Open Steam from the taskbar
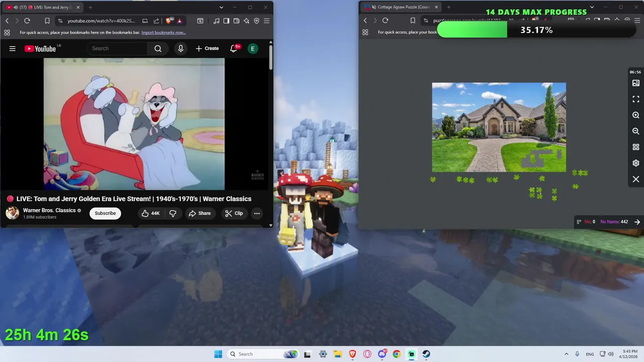Screen dimensions: 644x362 [426, 354]
